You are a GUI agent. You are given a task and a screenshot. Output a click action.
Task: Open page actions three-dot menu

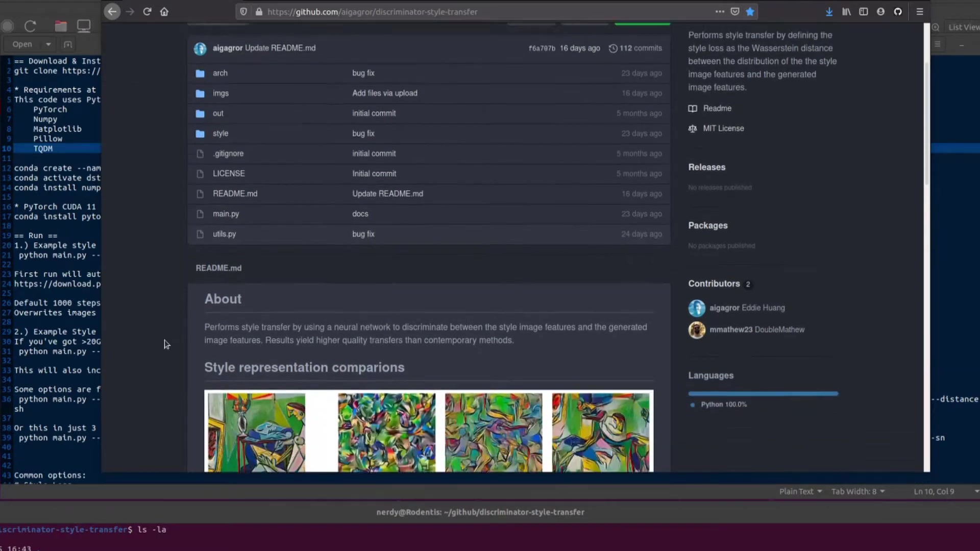720,11
